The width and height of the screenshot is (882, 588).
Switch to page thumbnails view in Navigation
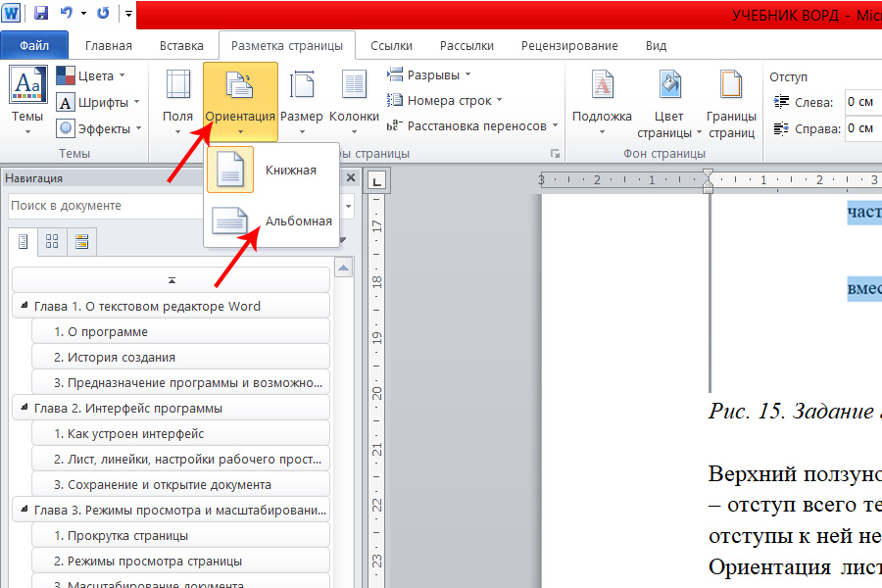click(x=52, y=242)
